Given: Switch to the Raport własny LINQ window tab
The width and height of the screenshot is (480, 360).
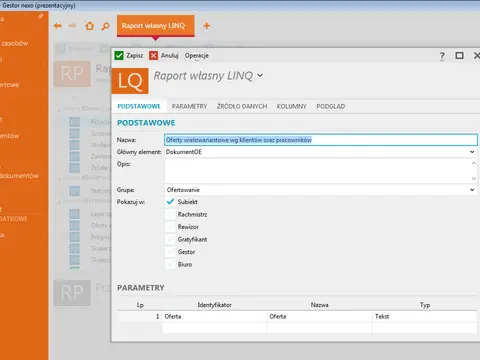Looking at the screenshot, I should pyautogui.click(x=155, y=26).
